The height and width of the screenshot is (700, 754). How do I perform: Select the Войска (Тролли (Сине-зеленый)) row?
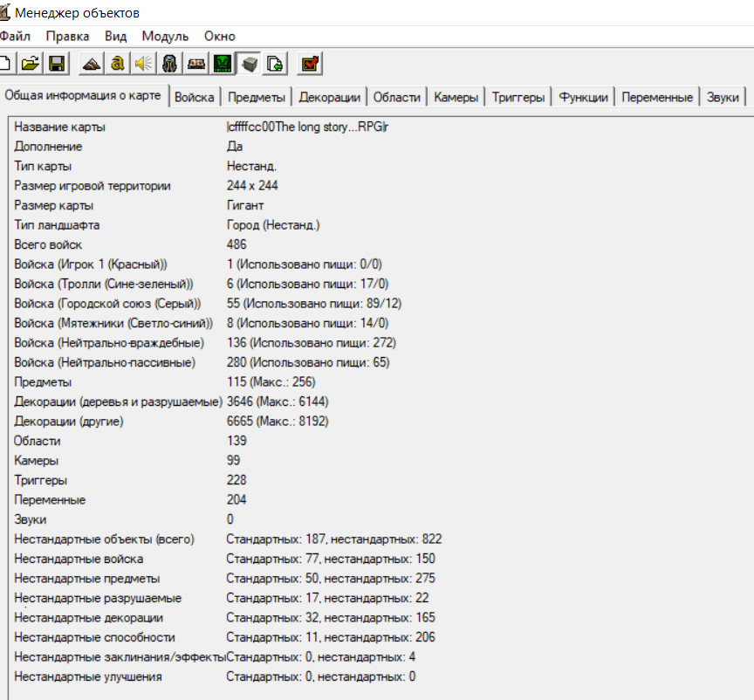pyautogui.click(x=201, y=284)
